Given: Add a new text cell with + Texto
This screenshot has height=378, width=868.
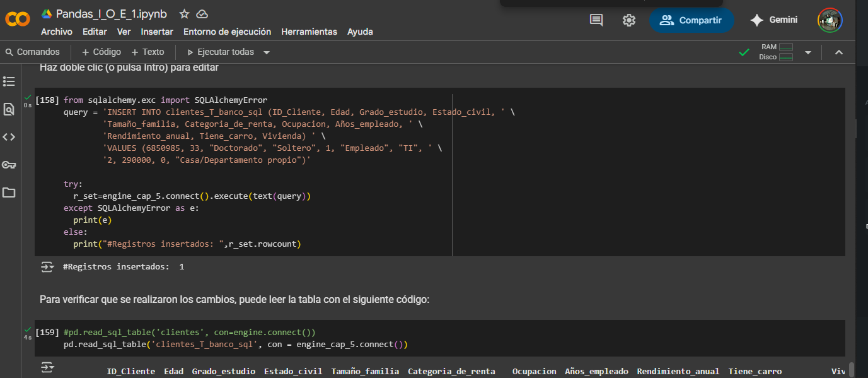Looking at the screenshot, I should [x=148, y=52].
